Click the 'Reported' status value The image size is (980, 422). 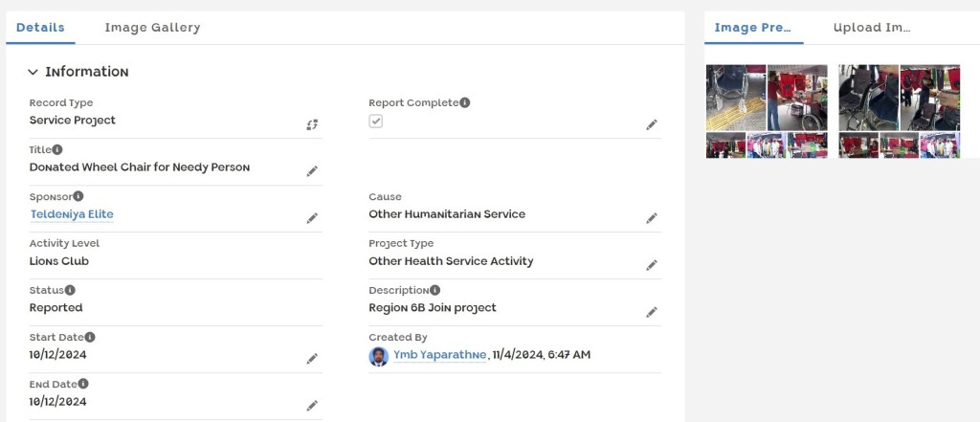(56, 308)
